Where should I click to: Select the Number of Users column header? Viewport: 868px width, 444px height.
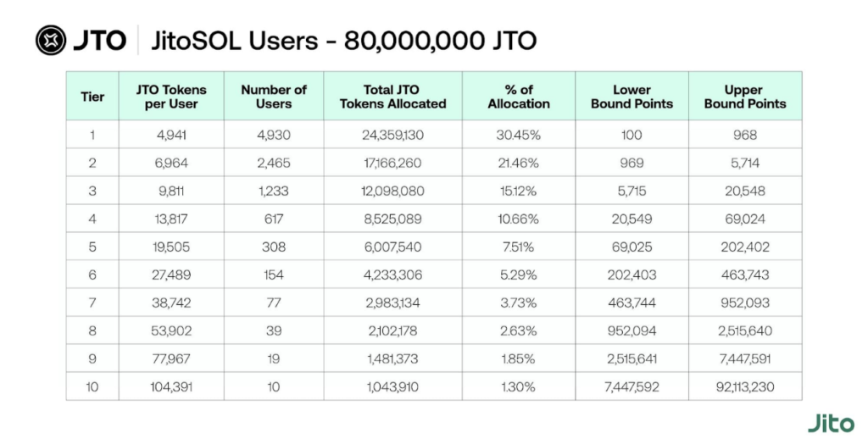click(274, 97)
